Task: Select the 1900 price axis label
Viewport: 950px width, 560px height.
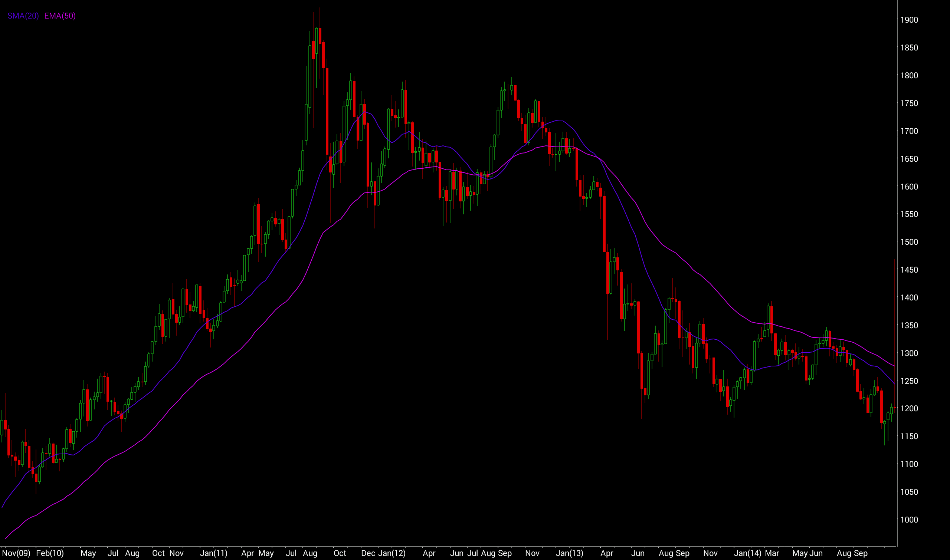Action: click(x=909, y=20)
